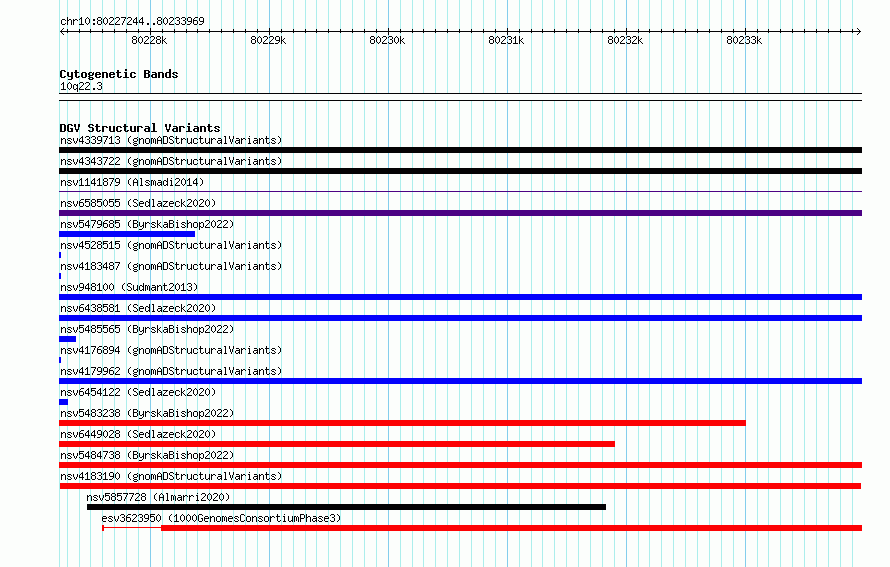Select the red bar under nsv4183190

pyautogui.click(x=460, y=486)
